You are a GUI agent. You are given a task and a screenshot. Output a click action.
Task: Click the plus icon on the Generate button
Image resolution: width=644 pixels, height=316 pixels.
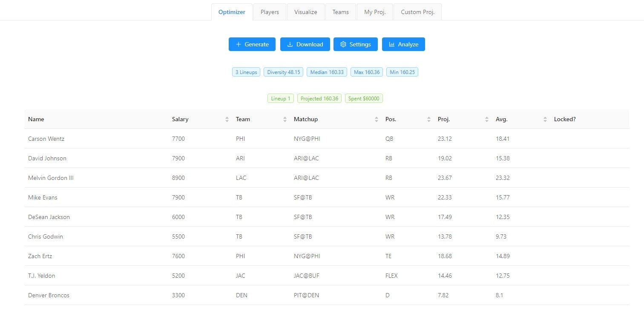click(239, 44)
